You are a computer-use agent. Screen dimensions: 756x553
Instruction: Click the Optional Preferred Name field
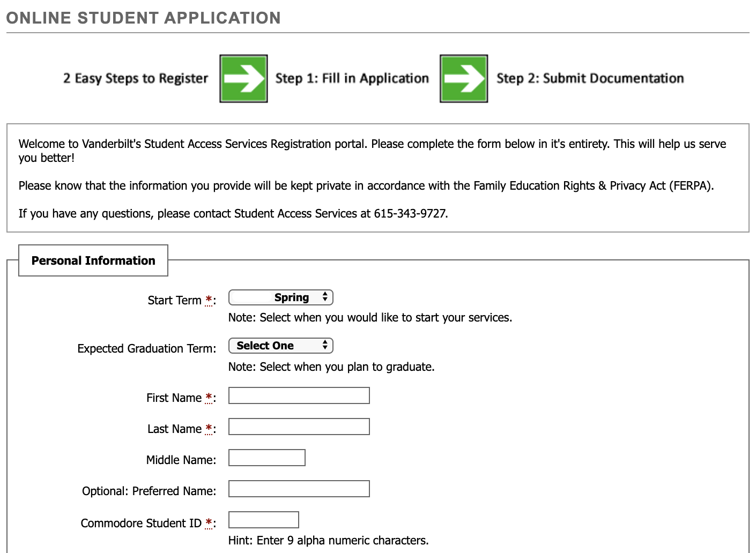coord(299,488)
